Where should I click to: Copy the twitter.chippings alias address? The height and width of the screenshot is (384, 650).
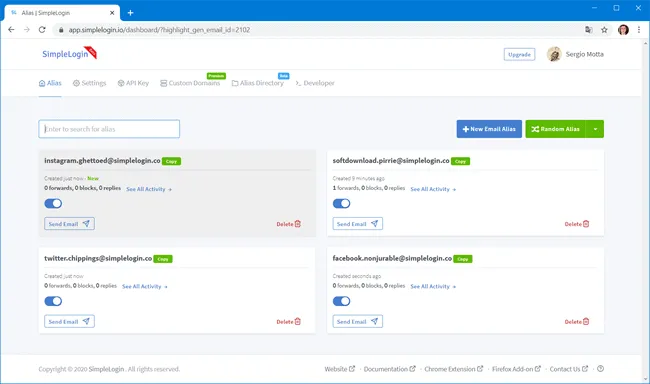click(163, 259)
